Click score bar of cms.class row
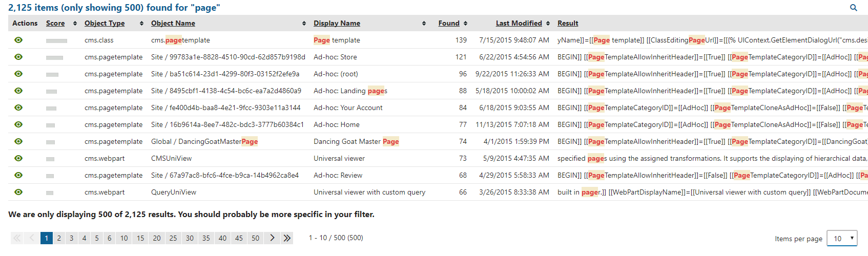This screenshot has height=256, width=868. tap(56, 40)
